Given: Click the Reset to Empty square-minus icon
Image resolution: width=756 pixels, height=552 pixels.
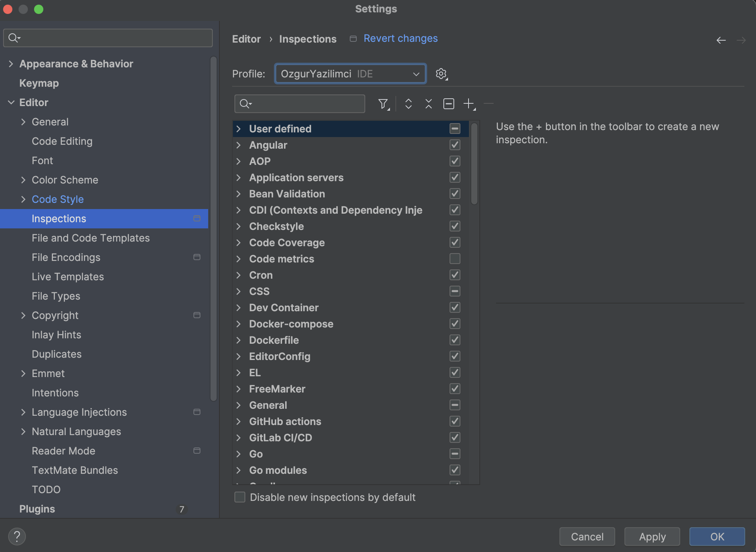Looking at the screenshot, I should click(x=448, y=104).
